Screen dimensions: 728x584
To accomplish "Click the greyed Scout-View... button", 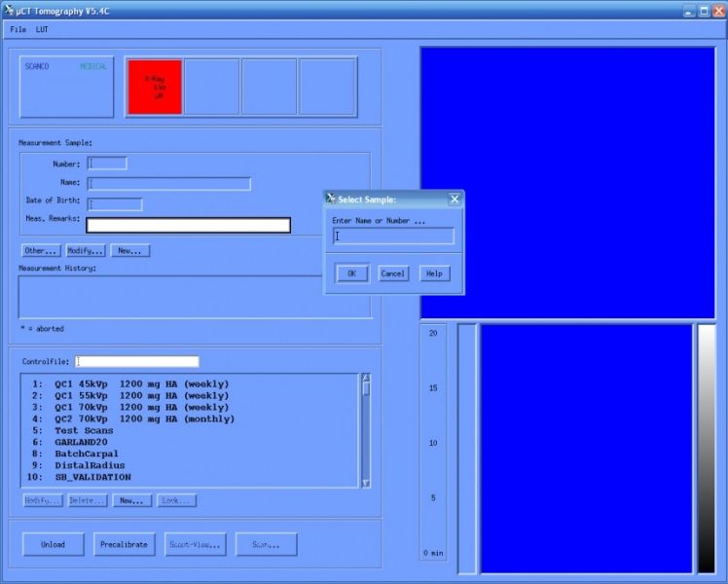I will point(195,544).
